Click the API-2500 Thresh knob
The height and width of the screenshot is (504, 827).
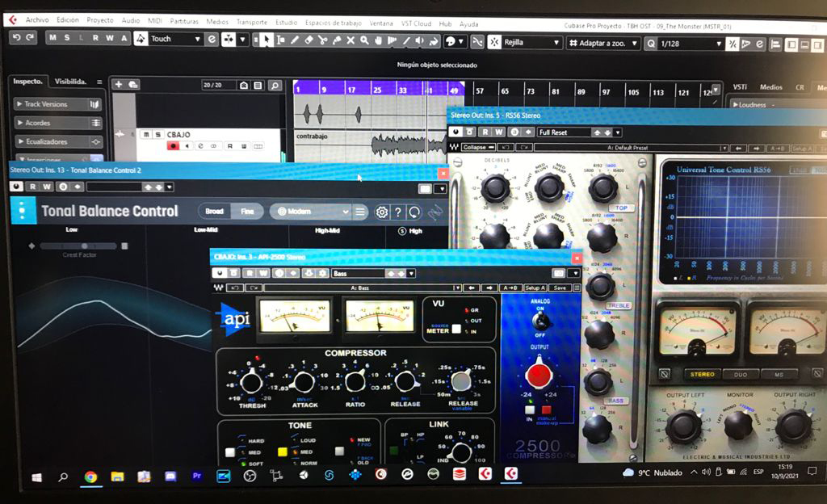coord(252,379)
